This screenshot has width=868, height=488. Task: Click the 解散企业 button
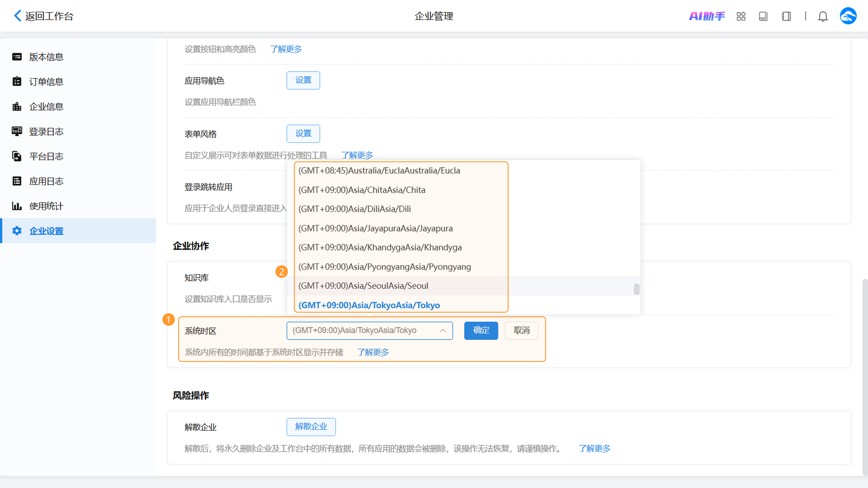[x=311, y=427]
